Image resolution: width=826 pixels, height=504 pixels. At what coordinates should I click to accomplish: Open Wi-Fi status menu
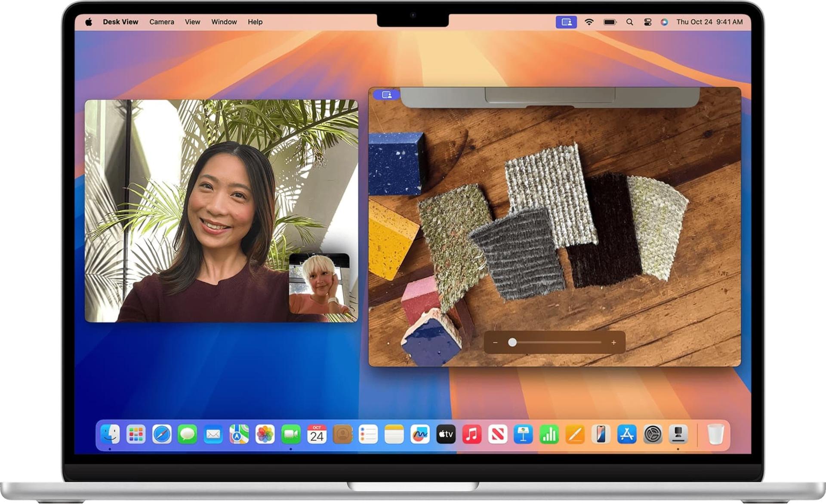tap(589, 22)
